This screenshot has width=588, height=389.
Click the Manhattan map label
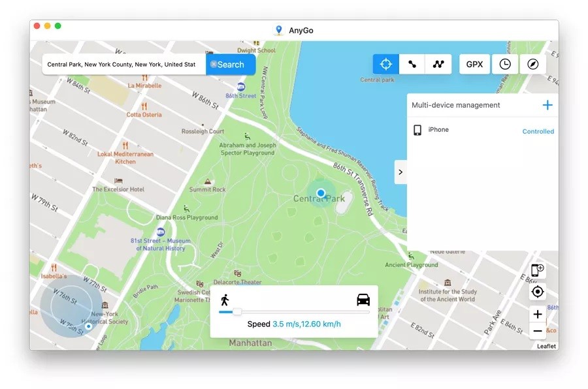click(x=250, y=343)
